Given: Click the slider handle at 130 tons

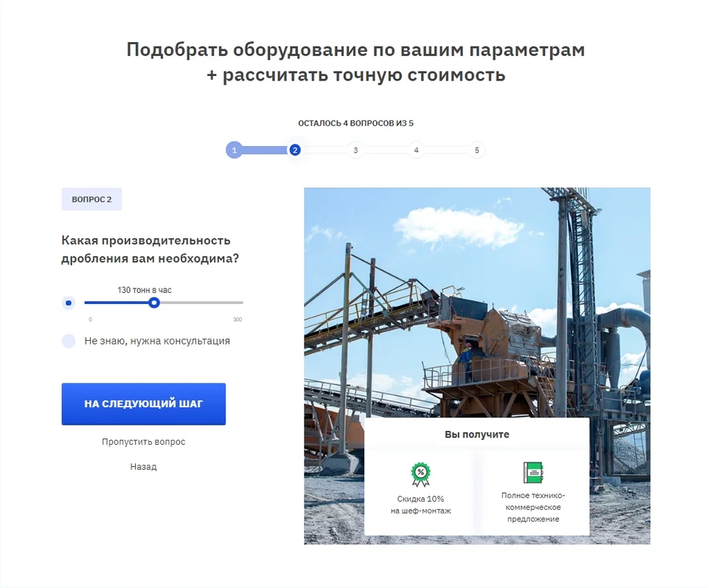Looking at the screenshot, I should [x=154, y=302].
